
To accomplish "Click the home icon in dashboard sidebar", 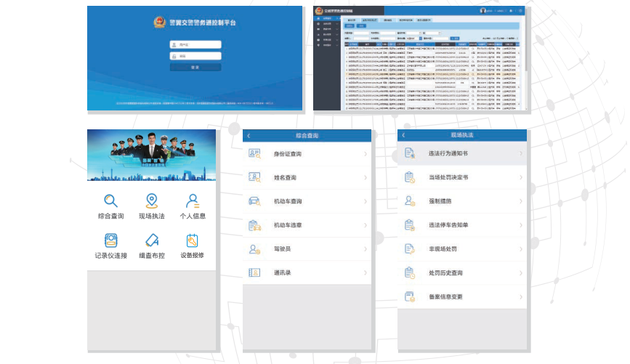I will (x=318, y=18).
